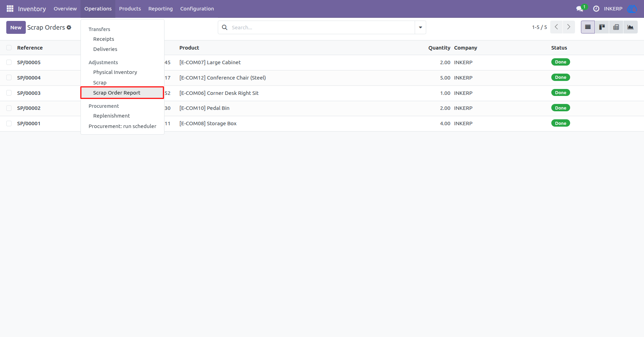Screen dimensions: 644x337
Task: Select the checkbox for SP/00005
Action: point(9,62)
